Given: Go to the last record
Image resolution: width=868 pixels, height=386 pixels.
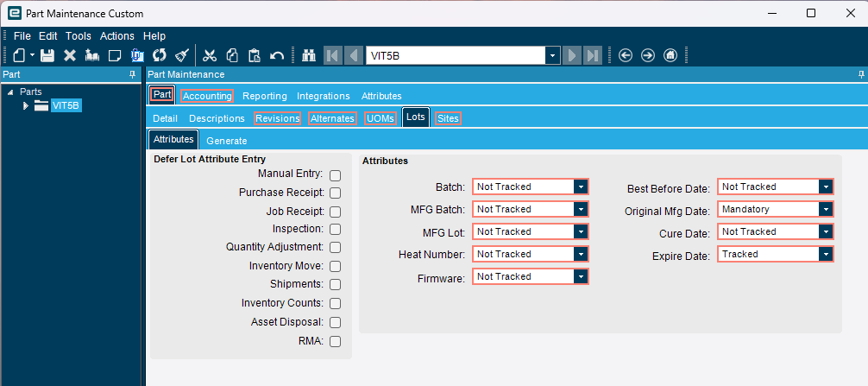Looking at the screenshot, I should click(x=593, y=55).
